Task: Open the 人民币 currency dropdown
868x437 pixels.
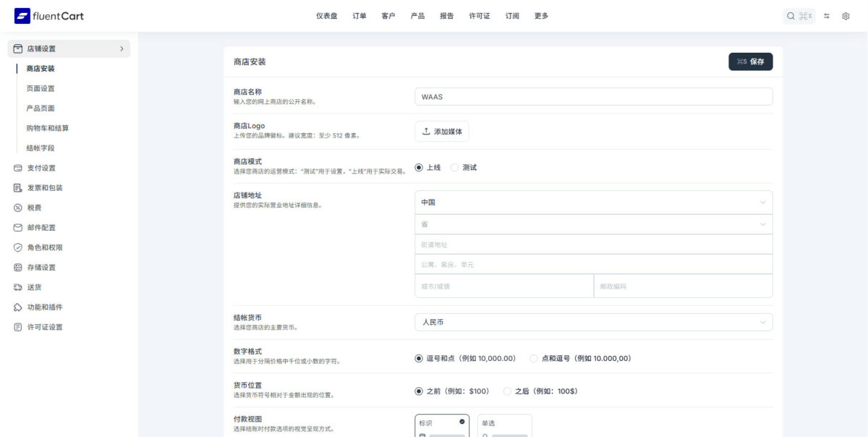Action: coord(593,321)
